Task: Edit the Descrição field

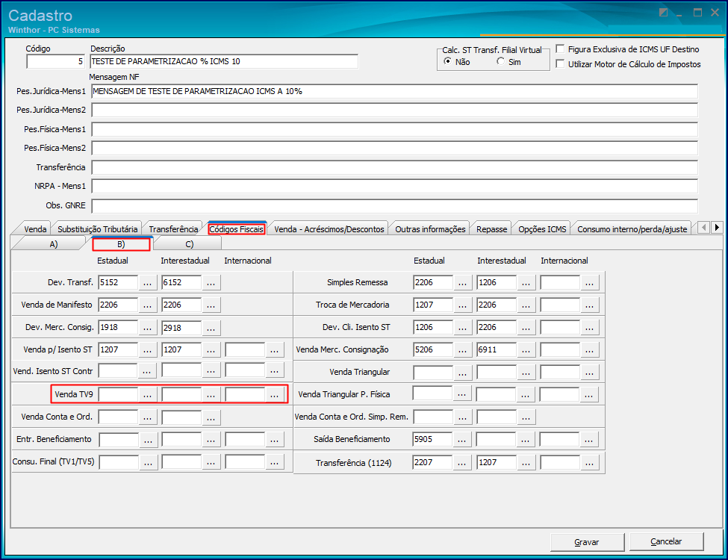Action: 224,61
